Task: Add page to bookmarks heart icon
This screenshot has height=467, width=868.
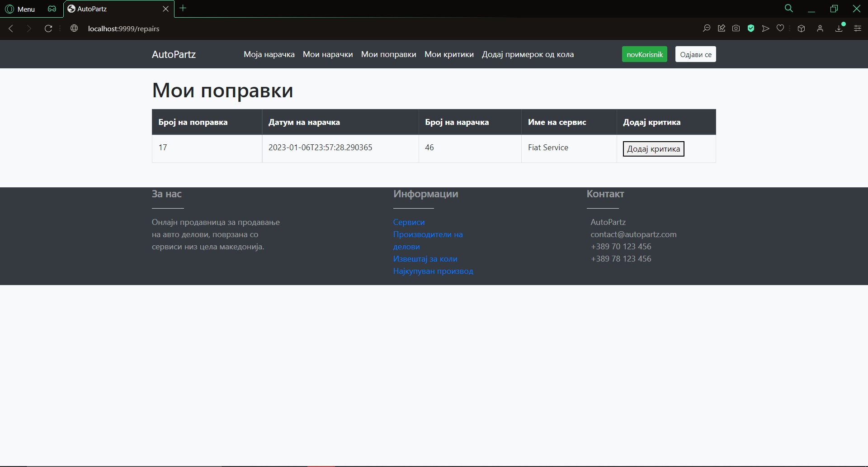Action: point(780,29)
